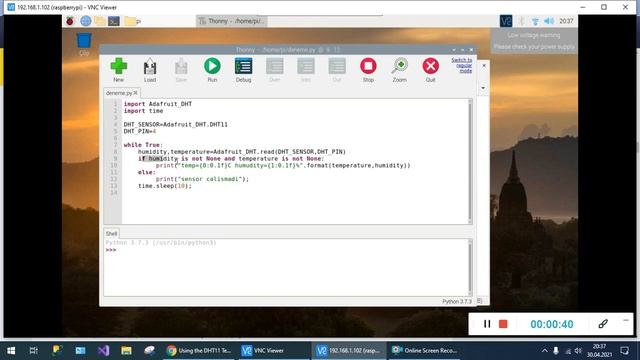The width and height of the screenshot is (640, 360).
Task: Click the Pi volume speaker icon
Action: [549, 21]
